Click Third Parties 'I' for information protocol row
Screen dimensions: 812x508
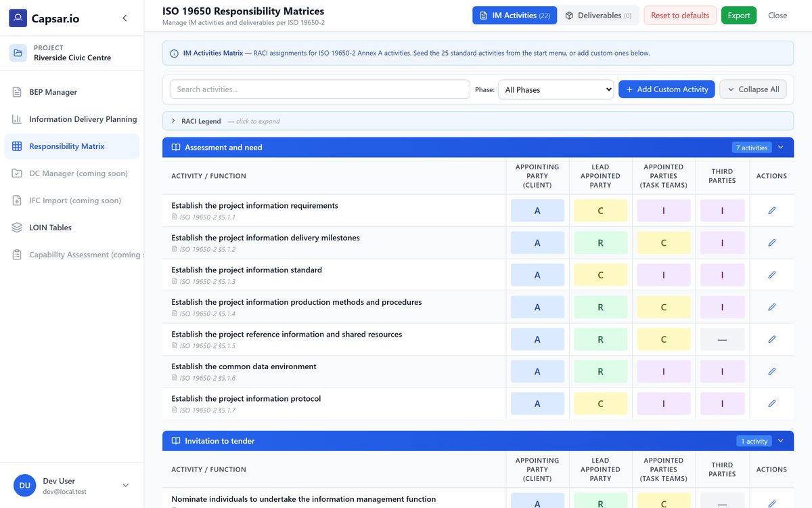click(x=722, y=404)
